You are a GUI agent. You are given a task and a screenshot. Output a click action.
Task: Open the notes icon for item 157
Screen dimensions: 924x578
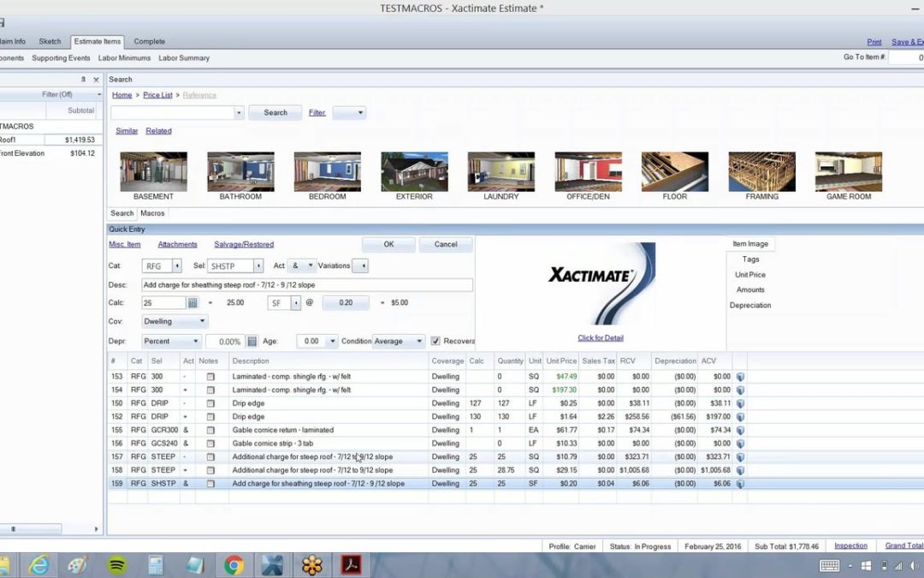[x=210, y=457]
